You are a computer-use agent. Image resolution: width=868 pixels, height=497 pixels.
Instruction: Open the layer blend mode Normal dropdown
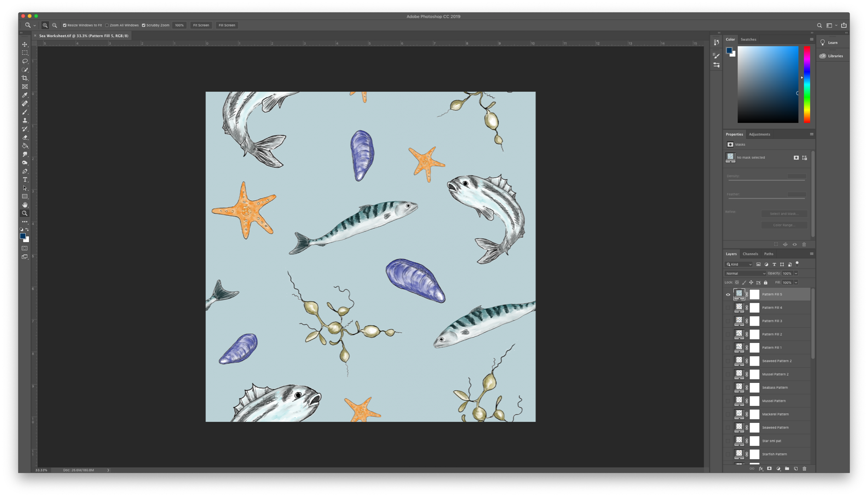coord(745,273)
